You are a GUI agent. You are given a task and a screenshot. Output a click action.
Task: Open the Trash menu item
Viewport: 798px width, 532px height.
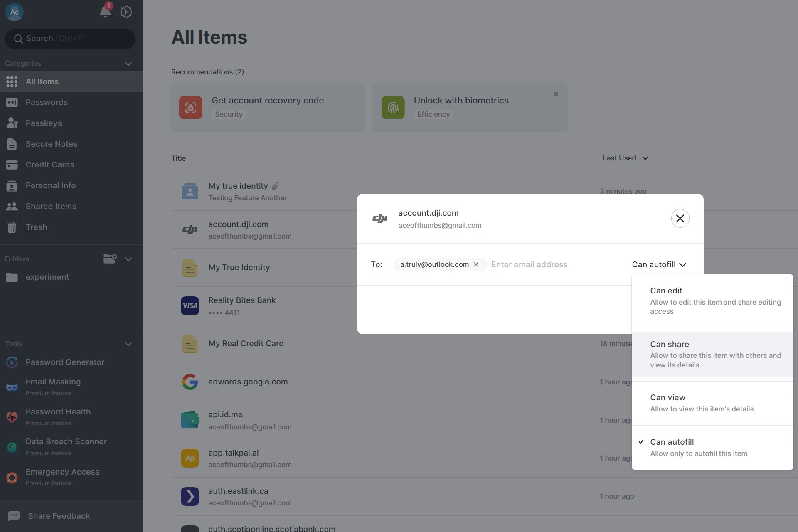point(36,228)
